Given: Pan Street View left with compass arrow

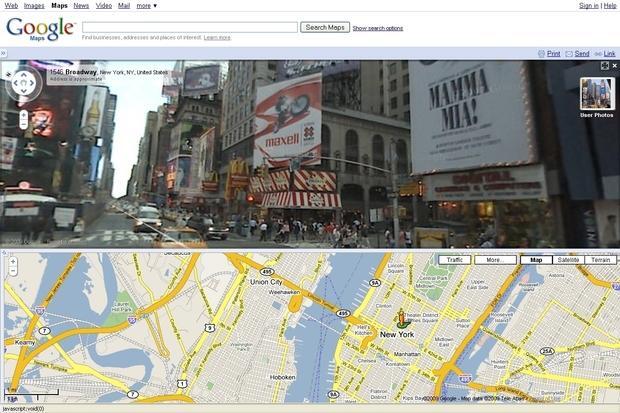Looking at the screenshot, I should click(x=15, y=83).
